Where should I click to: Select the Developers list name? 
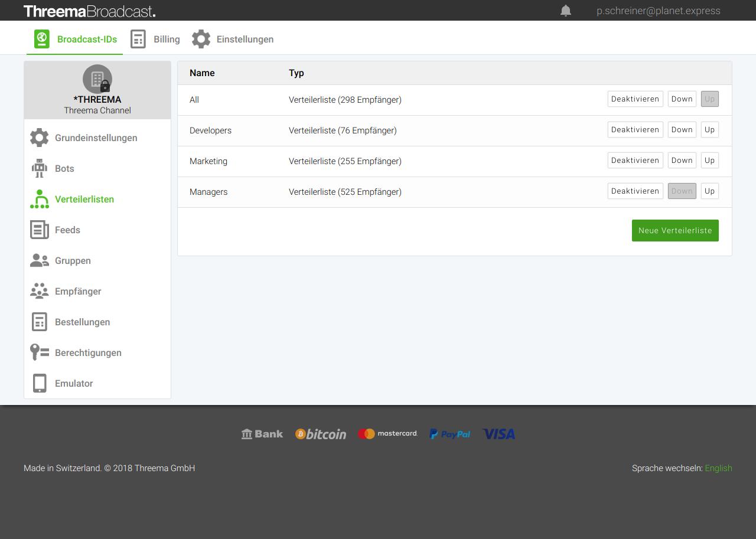click(210, 130)
